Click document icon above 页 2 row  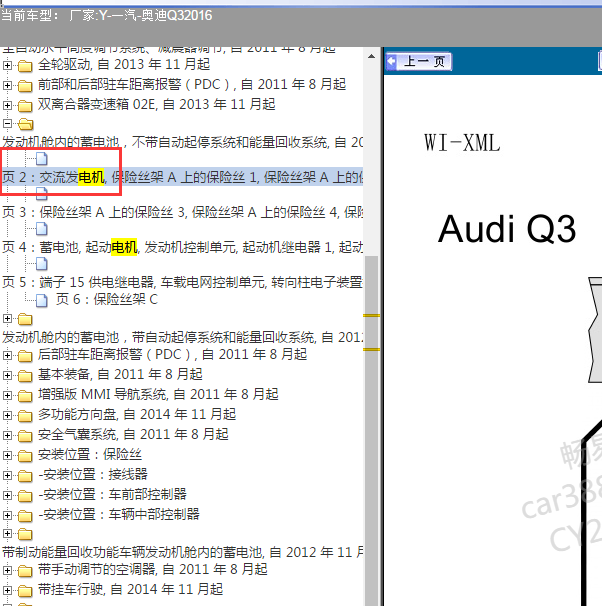pyautogui.click(x=42, y=158)
